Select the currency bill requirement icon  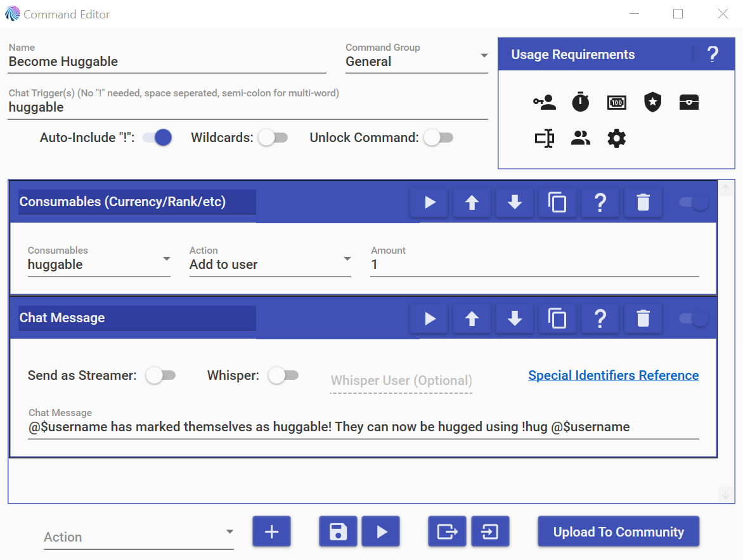616,102
